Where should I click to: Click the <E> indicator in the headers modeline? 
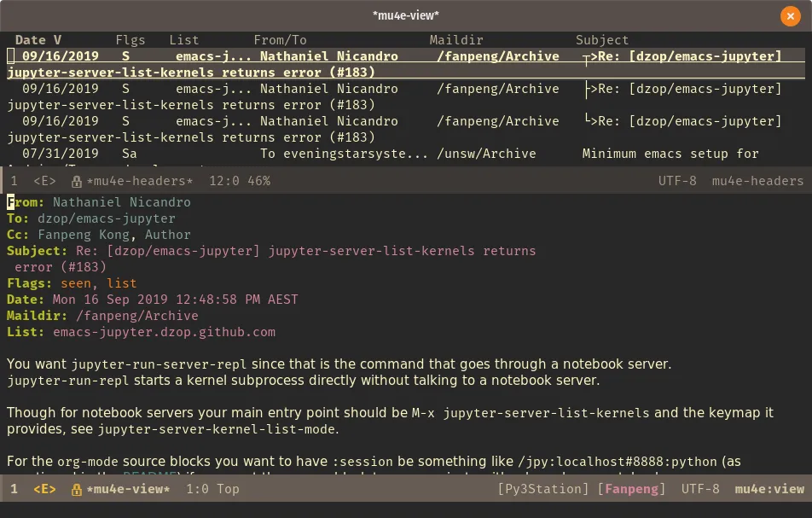(x=44, y=181)
